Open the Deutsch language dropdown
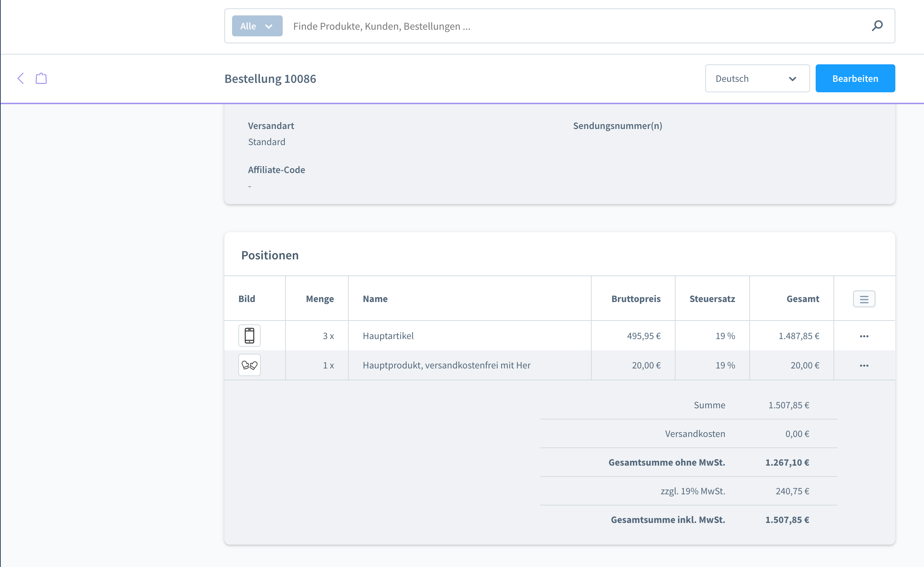Image resolution: width=924 pixels, height=567 pixels. point(757,78)
